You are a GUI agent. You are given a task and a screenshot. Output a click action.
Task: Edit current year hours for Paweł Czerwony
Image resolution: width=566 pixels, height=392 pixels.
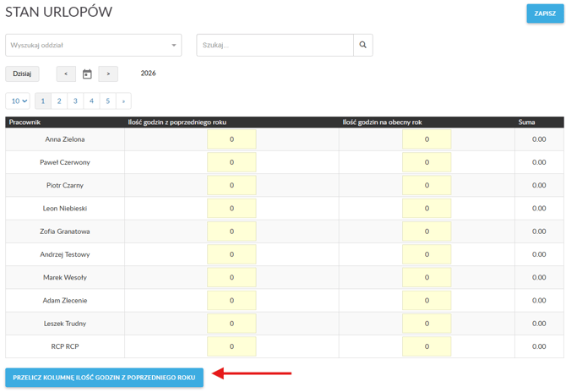coord(427,162)
